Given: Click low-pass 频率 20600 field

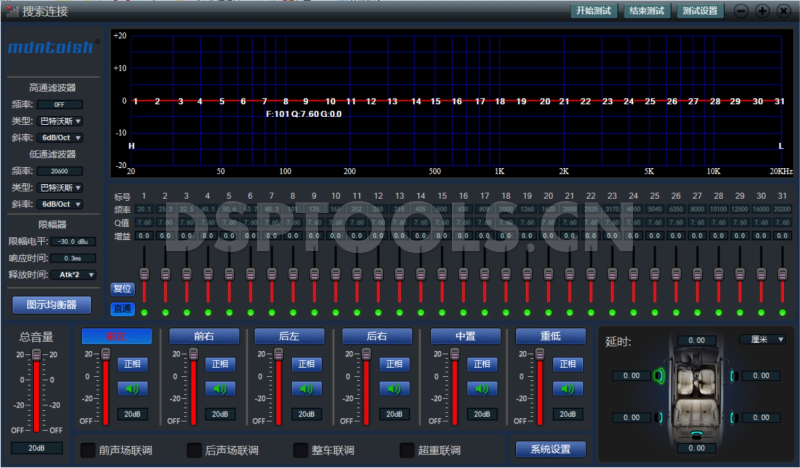Looking at the screenshot, I should (60, 171).
